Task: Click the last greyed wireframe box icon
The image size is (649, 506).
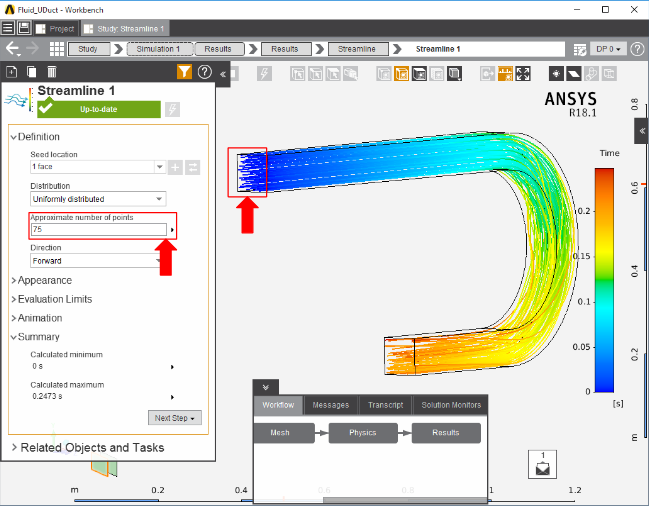Action: pyautogui.click(x=609, y=74)
